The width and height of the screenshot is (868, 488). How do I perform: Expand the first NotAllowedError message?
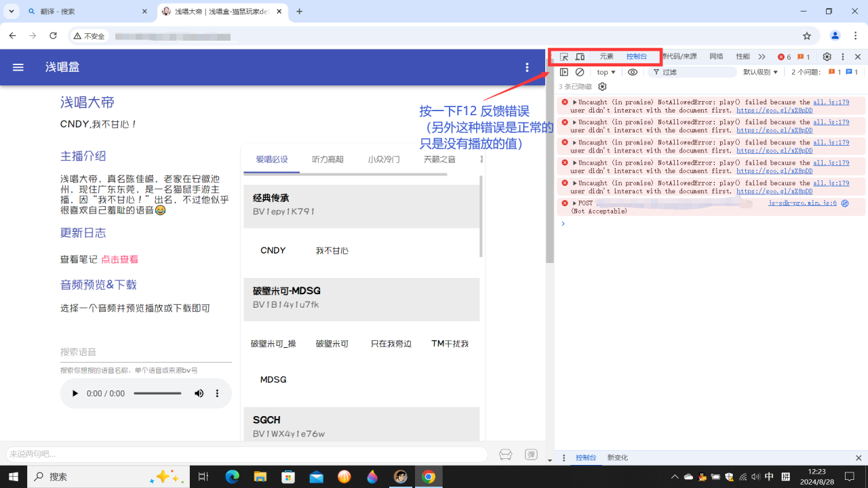(x=575, y=102)
